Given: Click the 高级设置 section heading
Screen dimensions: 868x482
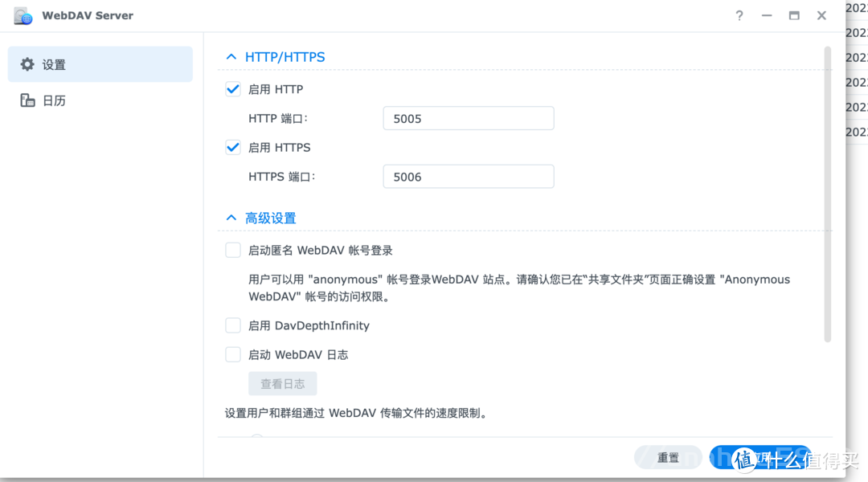Looking at the screenshot, I should (271, 218).
